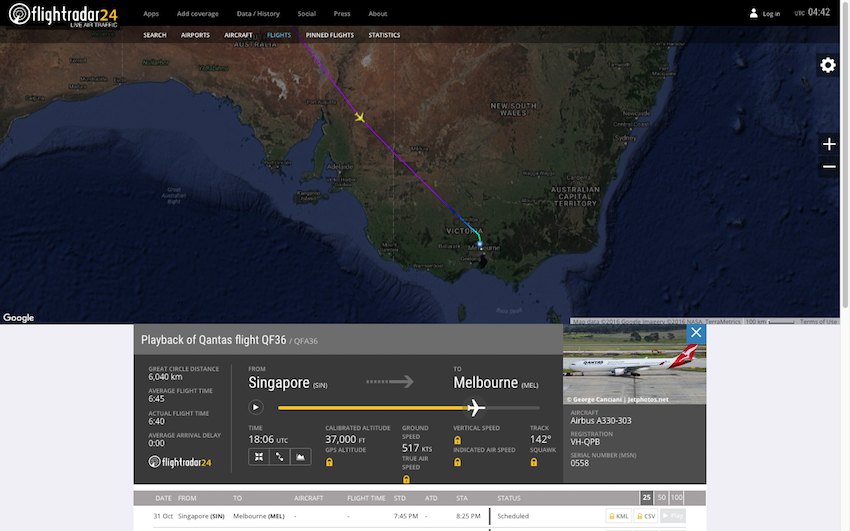850x531 pixels.
Task: Switch to the Search tab
Action: (x=154, y=35)
